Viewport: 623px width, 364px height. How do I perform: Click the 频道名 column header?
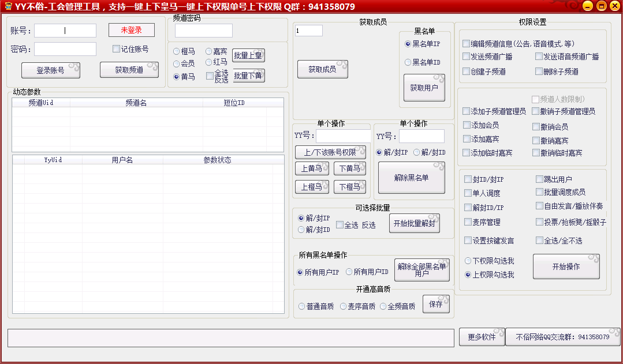click(x=136, y=103)
